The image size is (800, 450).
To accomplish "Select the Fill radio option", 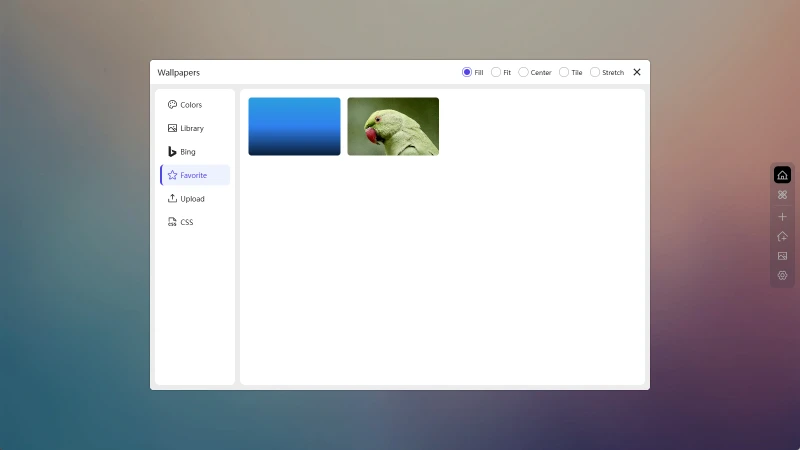I will coord(467,72).
